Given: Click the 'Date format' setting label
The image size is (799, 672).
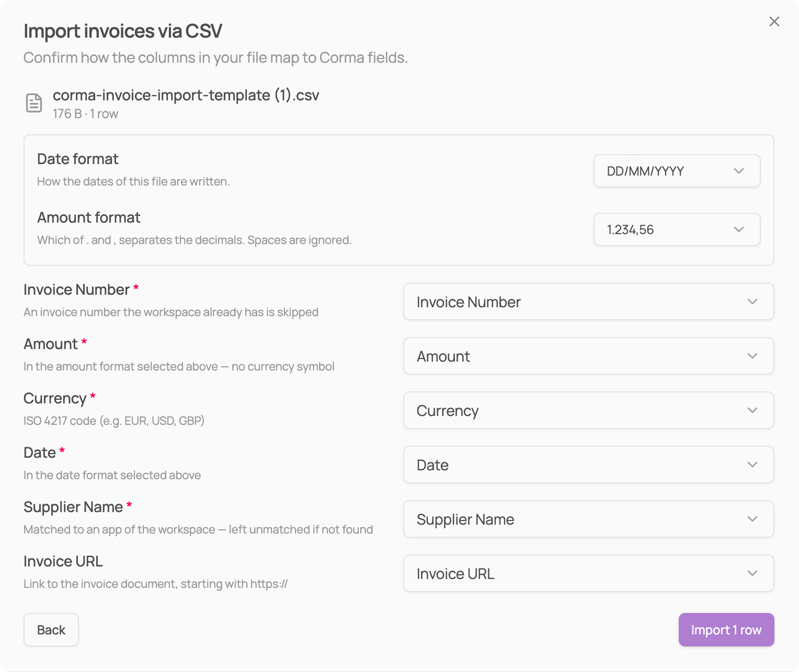Looking at the screenshot, I should click(78, 159).
